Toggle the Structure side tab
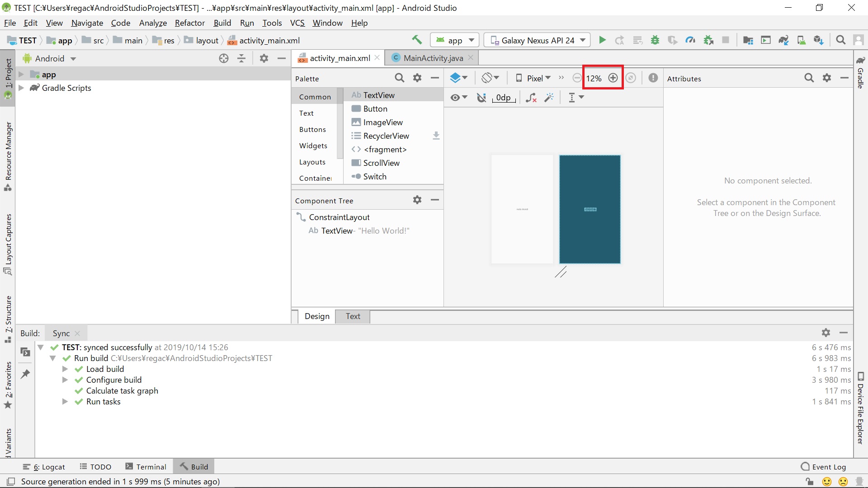 (x=8, y=319)
